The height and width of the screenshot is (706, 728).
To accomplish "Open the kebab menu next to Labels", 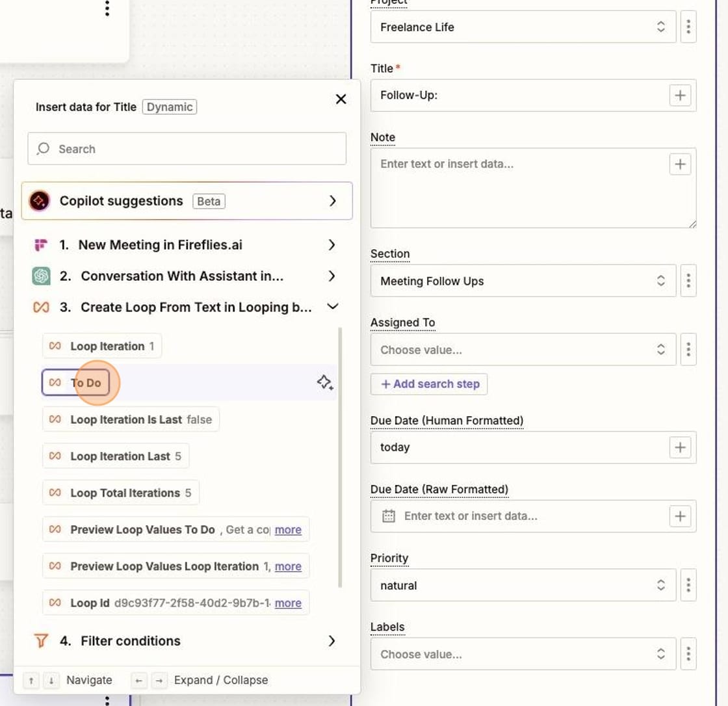I will 688,654.
